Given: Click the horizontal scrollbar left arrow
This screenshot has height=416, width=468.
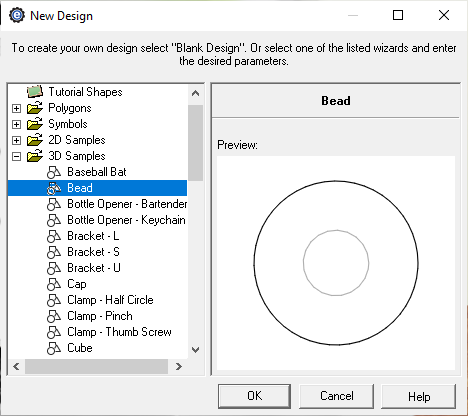Looking at the screenshot, I should pyautogui.click(x=16, y=367).
